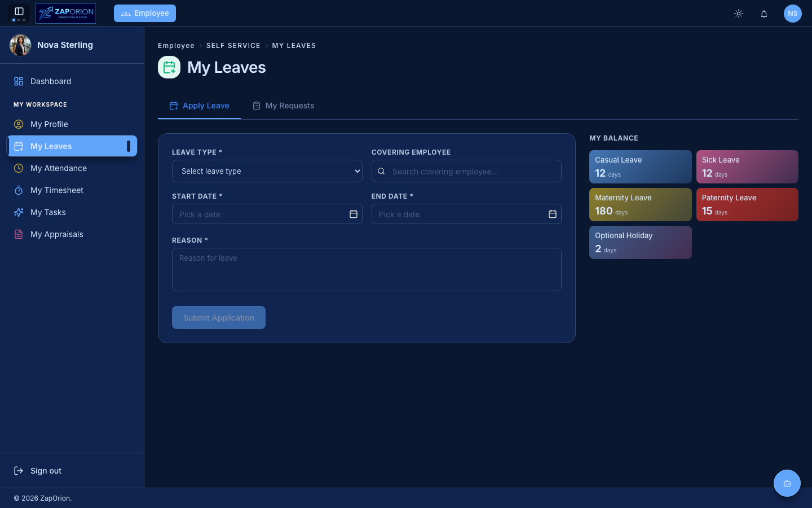
Task: Switch to the My Requests tab
Action: [x=284, y=106]
